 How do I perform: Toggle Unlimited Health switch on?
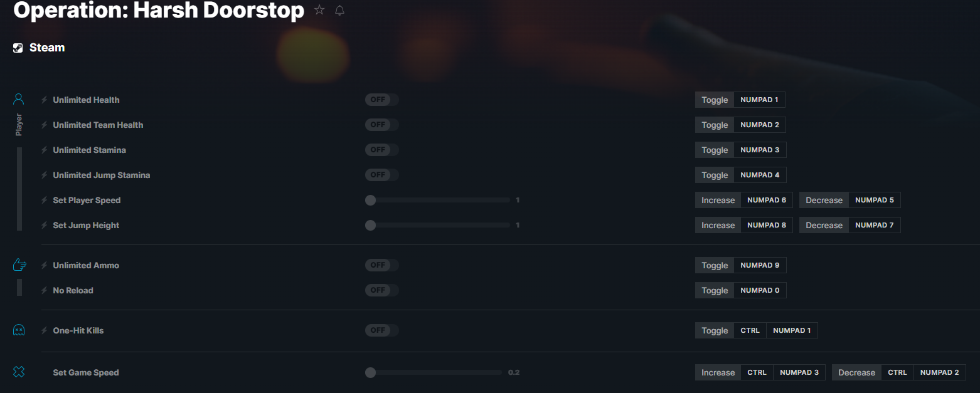coord(381,100)
